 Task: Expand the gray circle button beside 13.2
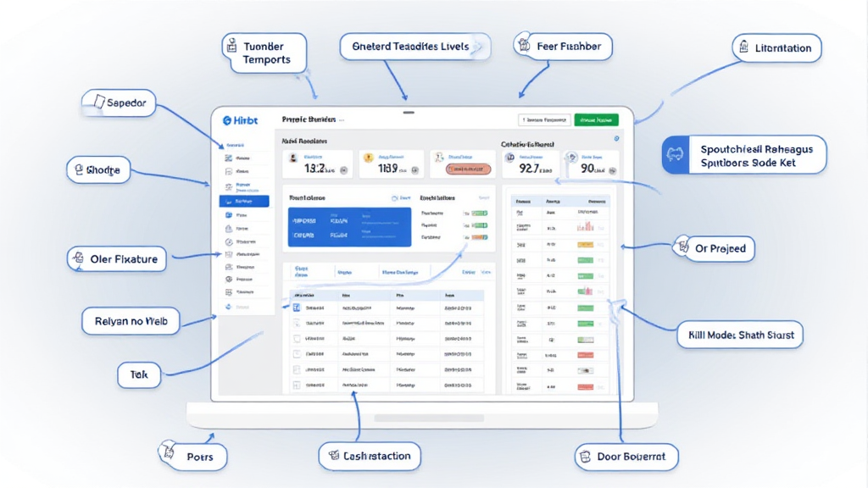click(343, 170)
